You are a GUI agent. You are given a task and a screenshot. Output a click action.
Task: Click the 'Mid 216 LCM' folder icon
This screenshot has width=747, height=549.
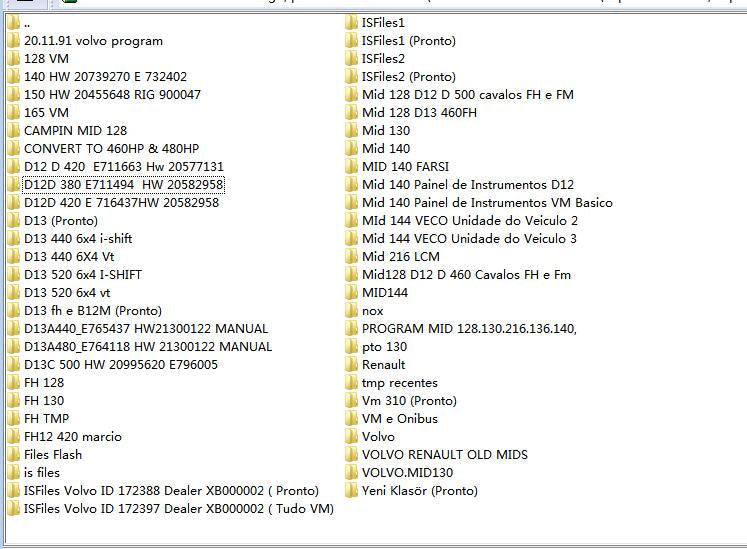pyautogui.click(x=351, y=257)
